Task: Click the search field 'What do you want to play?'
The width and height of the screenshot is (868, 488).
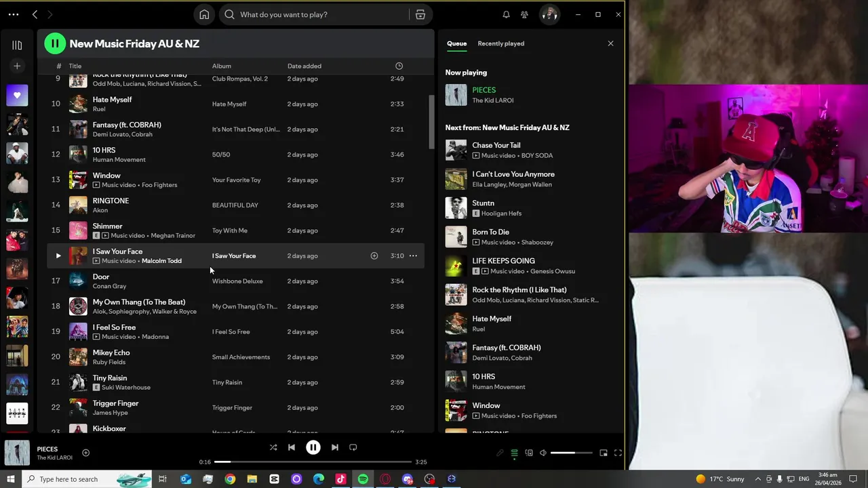Action: [x=315, y=14]
